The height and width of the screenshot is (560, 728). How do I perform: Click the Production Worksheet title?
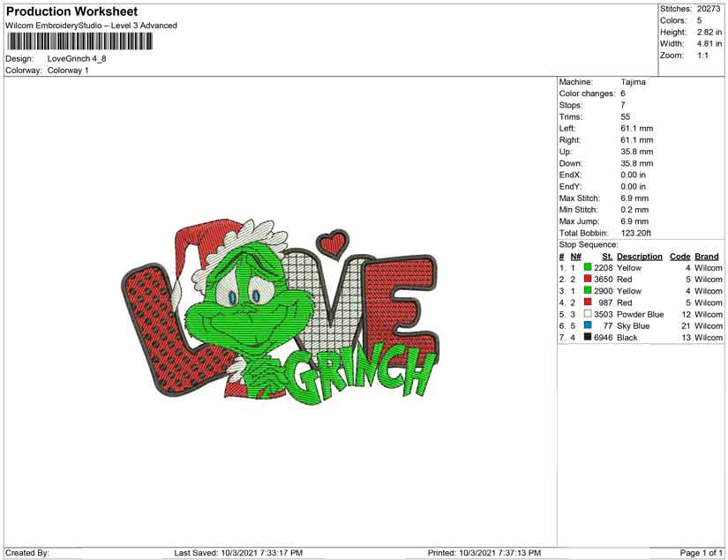(x=71, y=11)
